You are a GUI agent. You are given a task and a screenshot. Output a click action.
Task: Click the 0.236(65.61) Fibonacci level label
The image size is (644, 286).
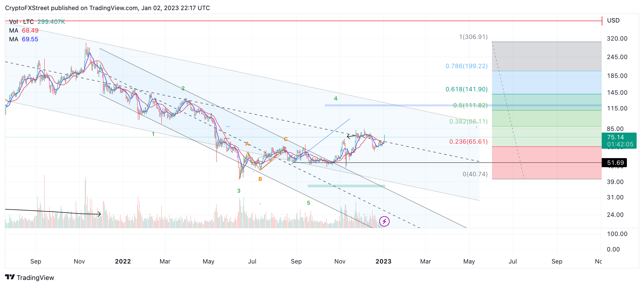pyautogui.click(x=468, y=142)
